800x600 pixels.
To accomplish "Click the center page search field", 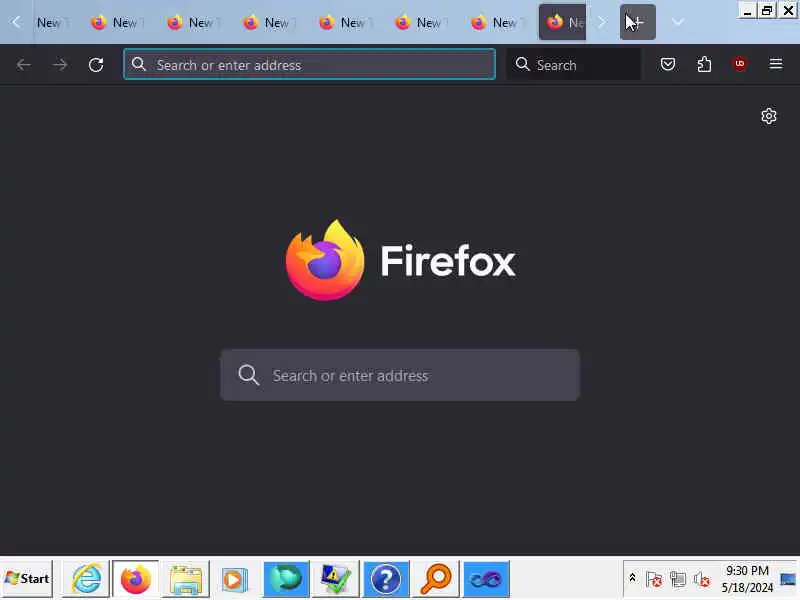I will tap(400, 375).
